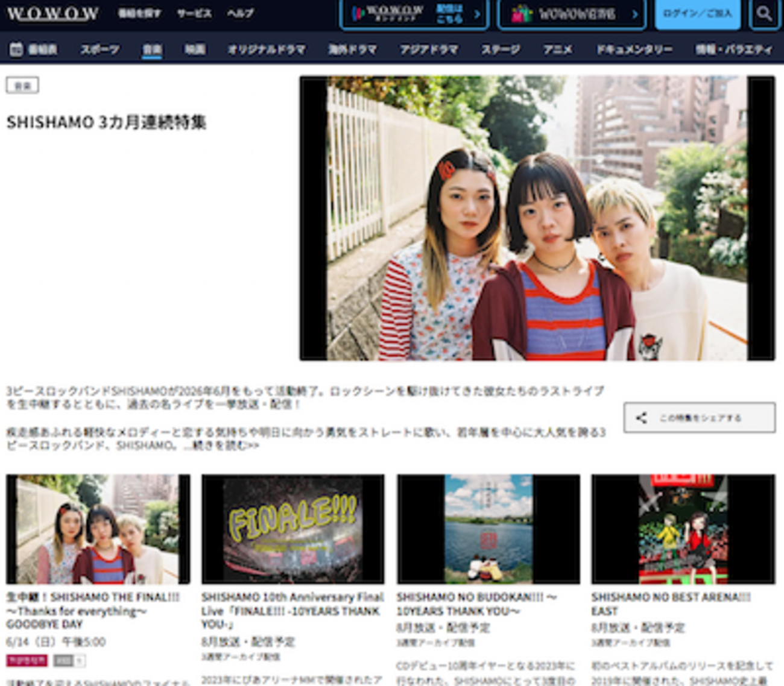This screenshot has width=784, height=686.
Task: Open the ヘルプ menu
Action: [x=240, y=13]
